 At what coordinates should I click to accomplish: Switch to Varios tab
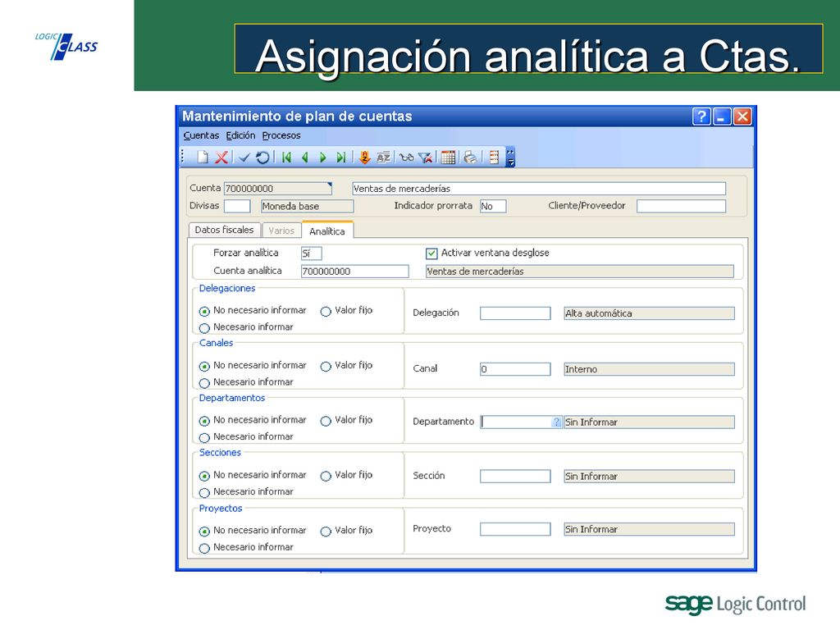281,231
